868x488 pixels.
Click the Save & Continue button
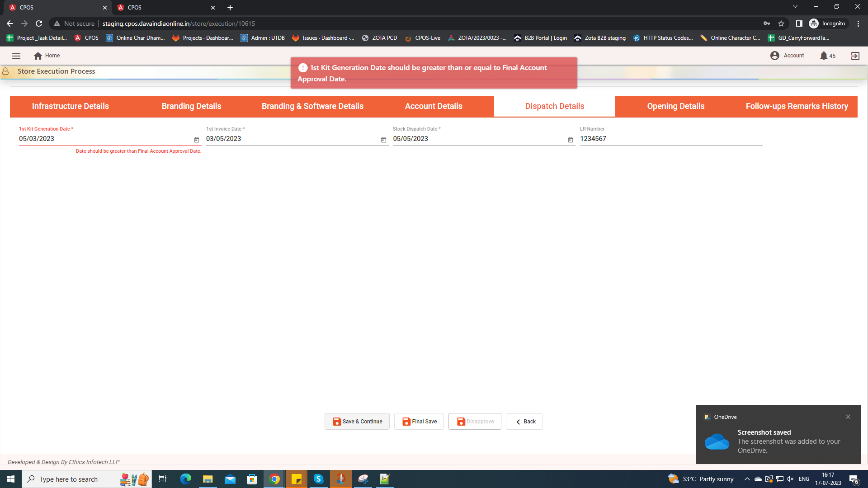click(357, 422)
